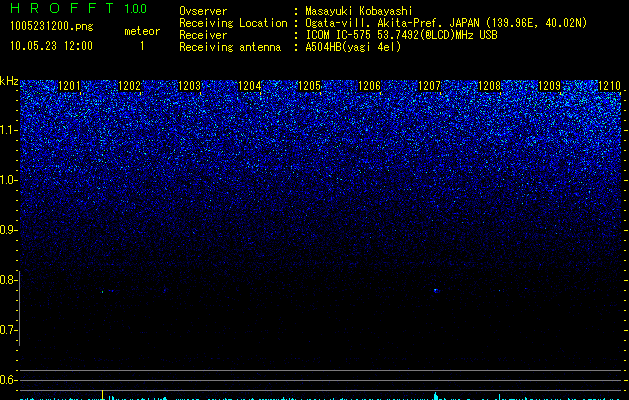Select the A504HB(yagi 4el) antenna text

(x=353, y=47)
